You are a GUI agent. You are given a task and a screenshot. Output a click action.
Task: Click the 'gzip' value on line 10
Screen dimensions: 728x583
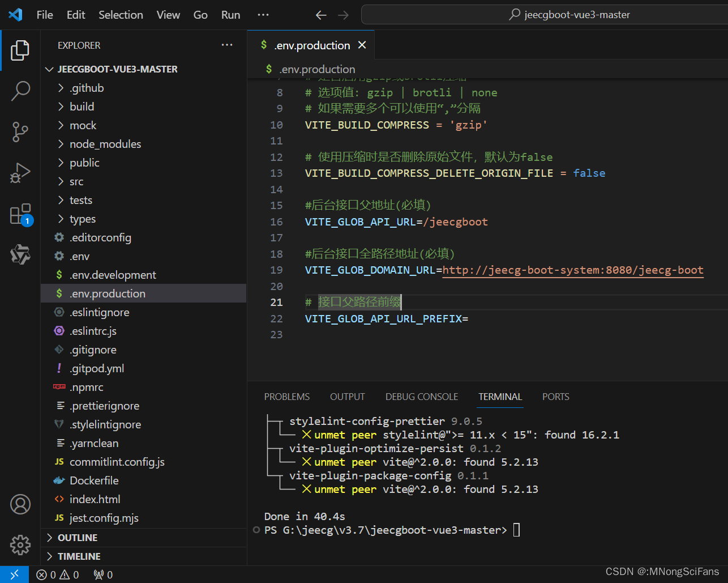468,125
